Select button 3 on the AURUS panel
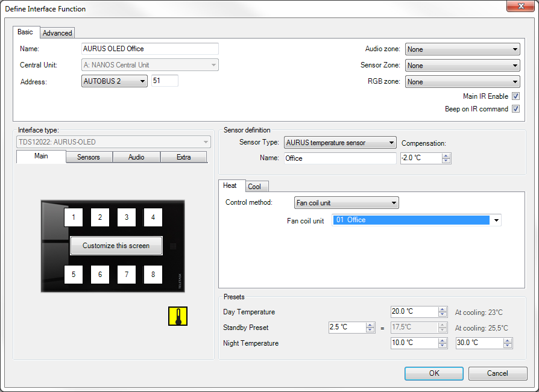Viewport: 539px width, 392px height. tap(127, 217)
